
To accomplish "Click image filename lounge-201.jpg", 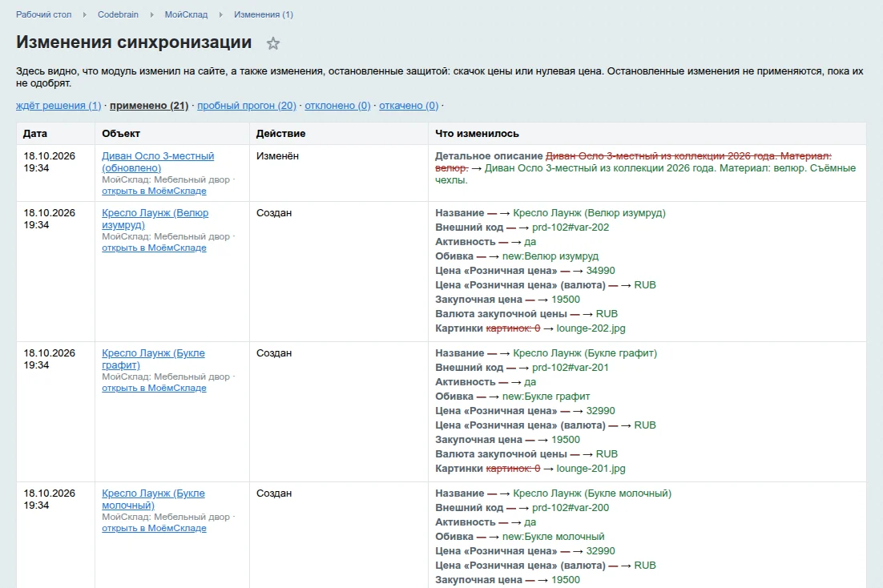I will coord(591,469).
